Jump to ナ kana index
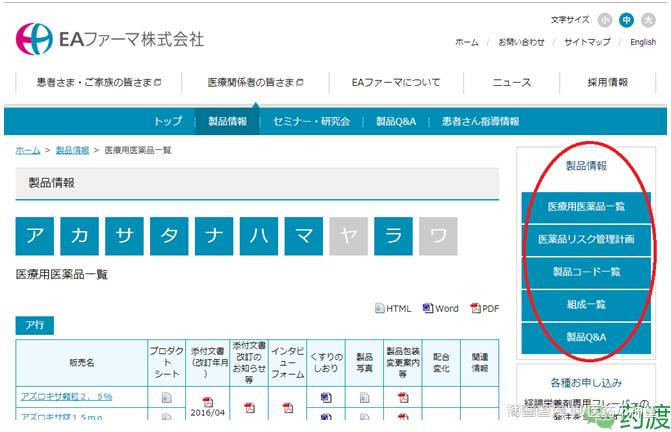The width and height of the screenshot is (671, 432). click(x=214, y=236)
